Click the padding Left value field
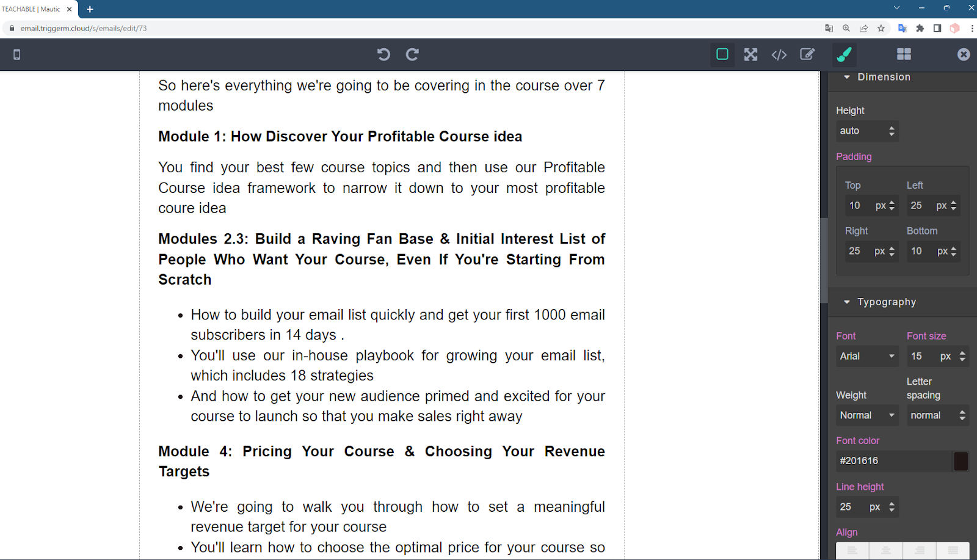The height and width of the screenshot is (560, 977). tap(920, 205)
